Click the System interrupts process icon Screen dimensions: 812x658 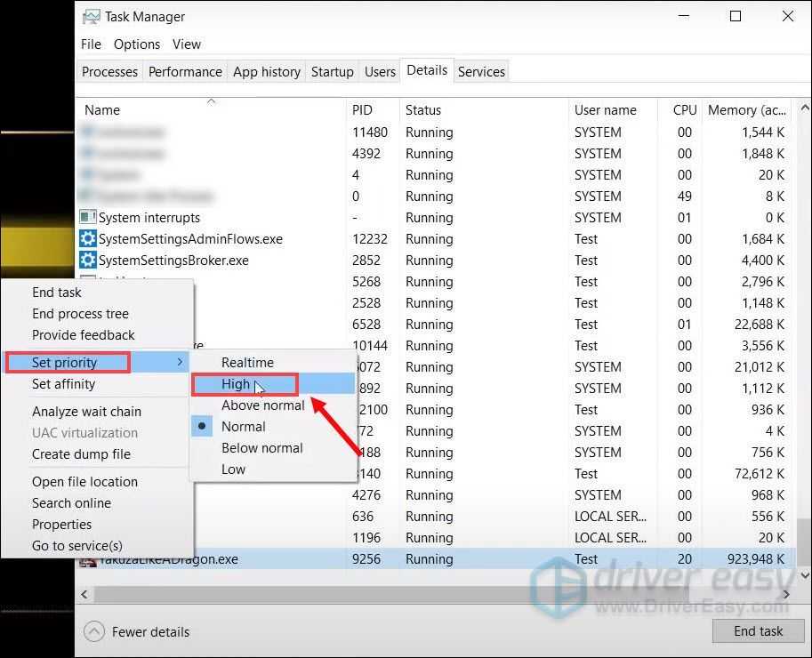tap(87, 218)
